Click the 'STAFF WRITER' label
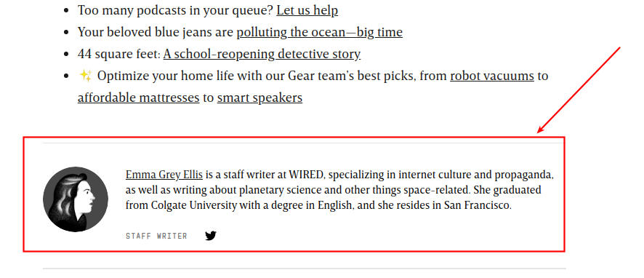The image size is (644, 278). (x=156, y=236)
